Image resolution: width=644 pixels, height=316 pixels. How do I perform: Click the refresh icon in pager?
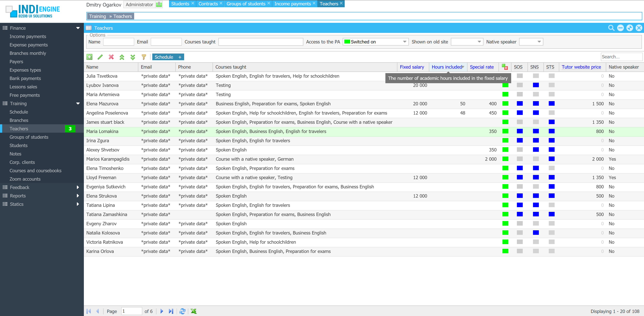coord(182,311)
